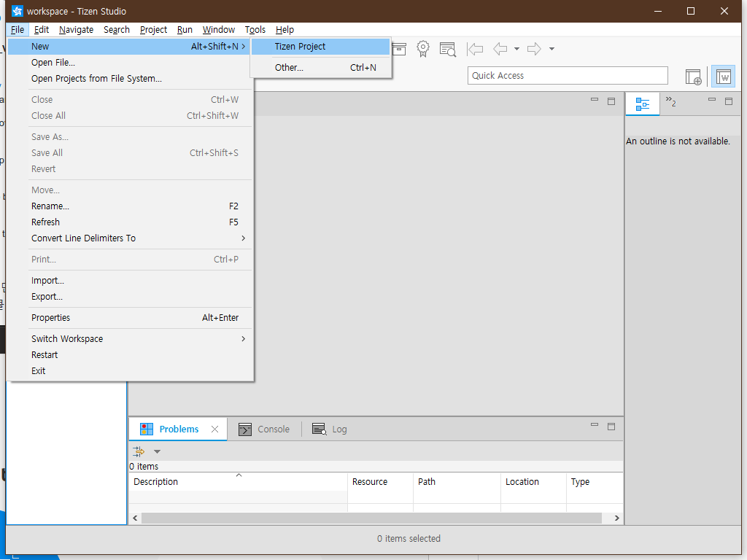Expand the Switch Workspace submenu
Image resolution: width=747 pixels, height=560 pixels.
click(130, 338)
